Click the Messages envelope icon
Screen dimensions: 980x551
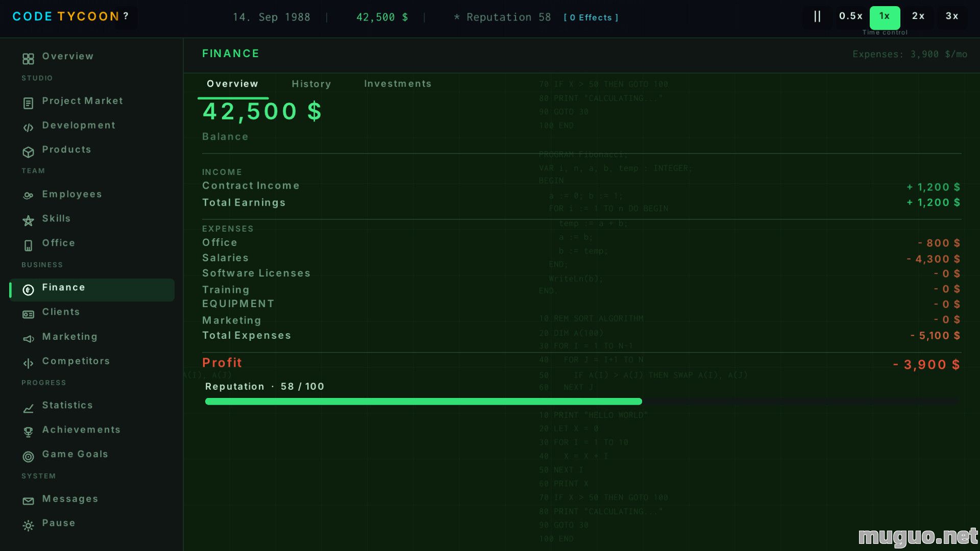click(x=28, y=502)
